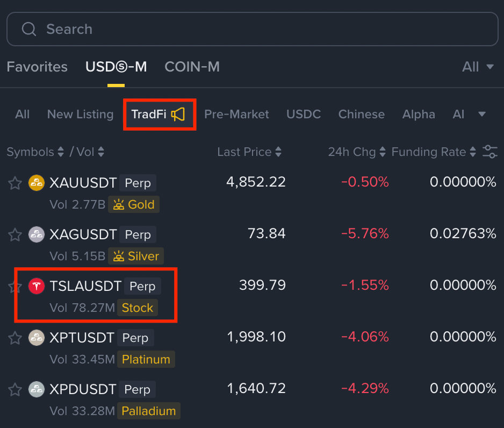The width and height of the screenshot is (504, 428).
Task: Click the XAUUSDT gold coin icon
Action: click(x=36, y=183)
